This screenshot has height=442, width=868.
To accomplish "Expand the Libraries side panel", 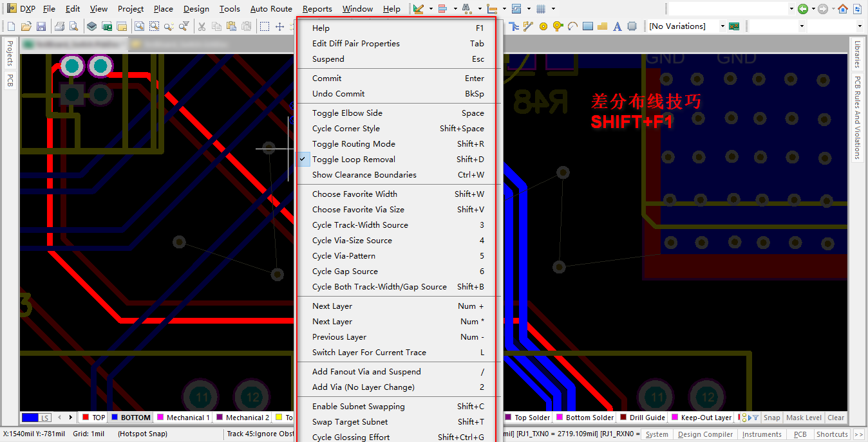I will 857,55.
